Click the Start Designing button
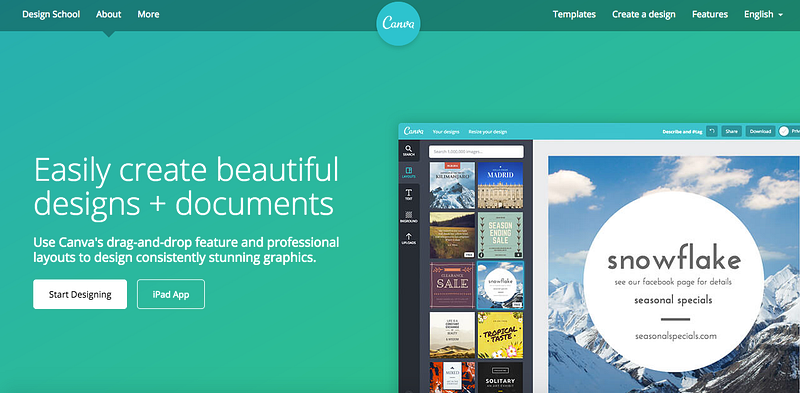This screenshot has height=393, width=800. tap(80, 294)
